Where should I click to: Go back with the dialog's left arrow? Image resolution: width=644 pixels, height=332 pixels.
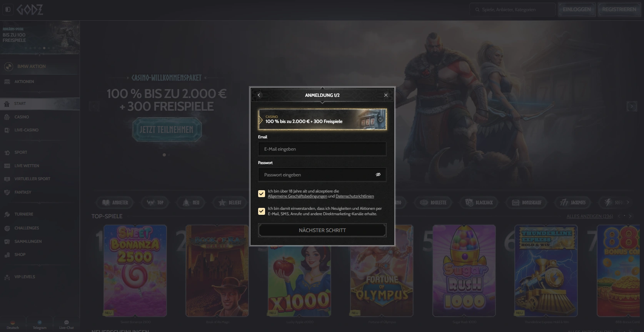coord(259,95)
